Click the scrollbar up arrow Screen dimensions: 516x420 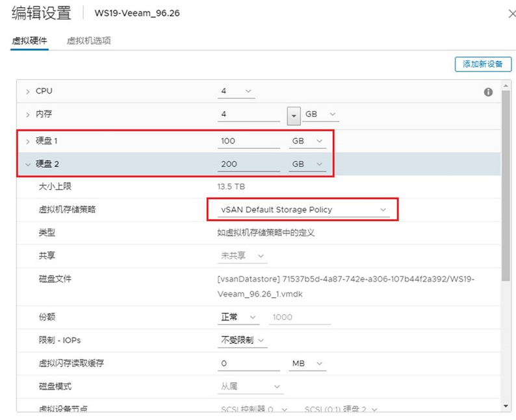tap(506, 85)
